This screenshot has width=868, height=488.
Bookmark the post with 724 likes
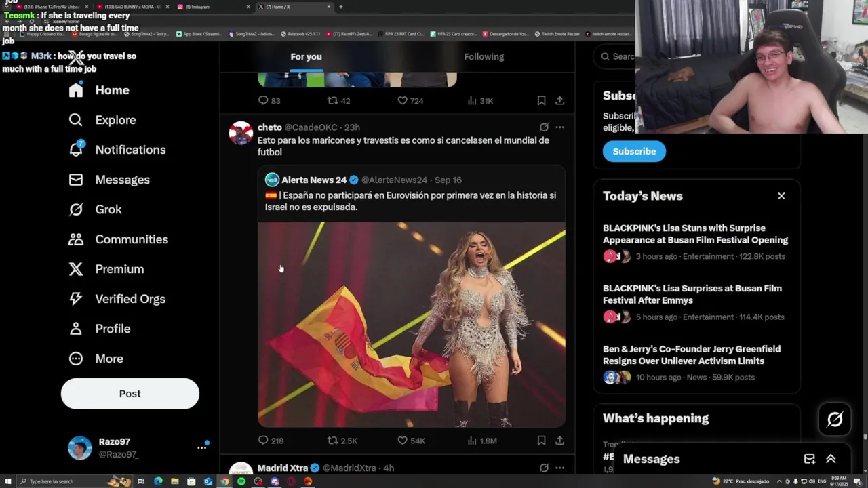pyautogui.click(x=541, y=100)
